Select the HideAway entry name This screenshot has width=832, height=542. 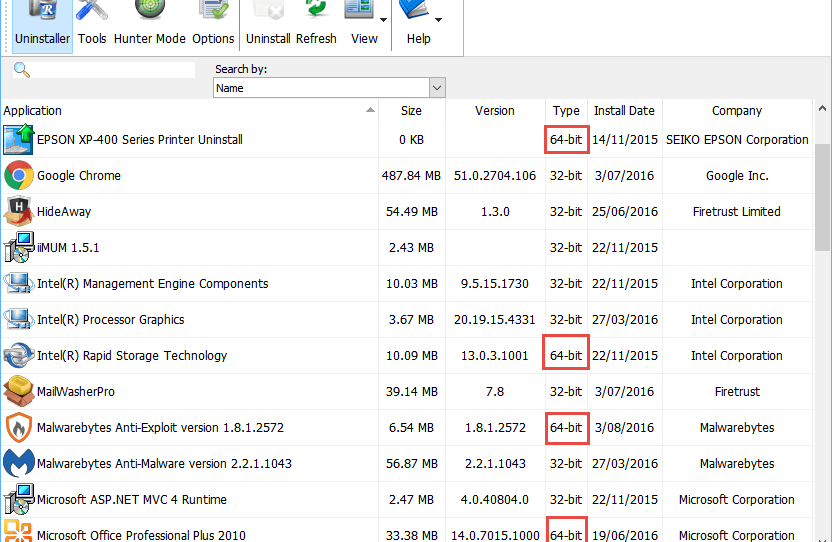point(64,211)
